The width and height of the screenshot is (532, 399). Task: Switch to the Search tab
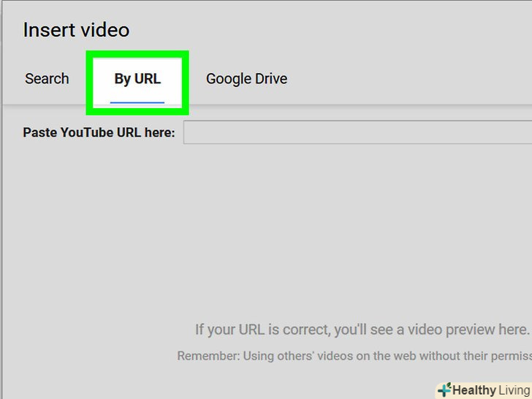pos(47,79)
